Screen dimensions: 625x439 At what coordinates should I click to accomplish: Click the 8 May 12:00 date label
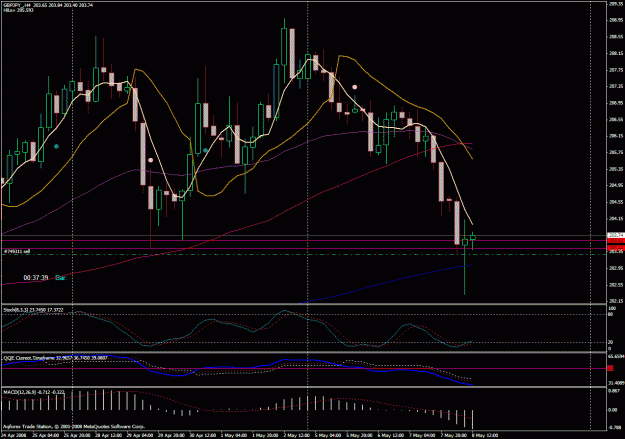point(485,435)
